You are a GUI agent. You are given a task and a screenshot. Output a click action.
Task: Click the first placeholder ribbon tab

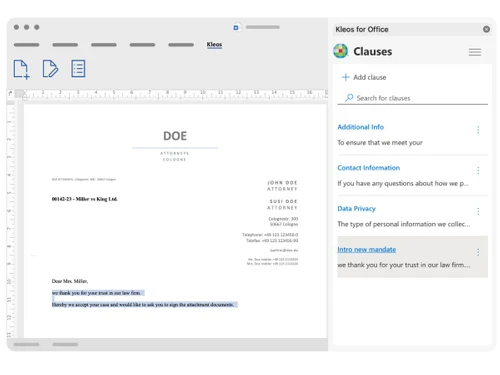click(x=26, y=45)
